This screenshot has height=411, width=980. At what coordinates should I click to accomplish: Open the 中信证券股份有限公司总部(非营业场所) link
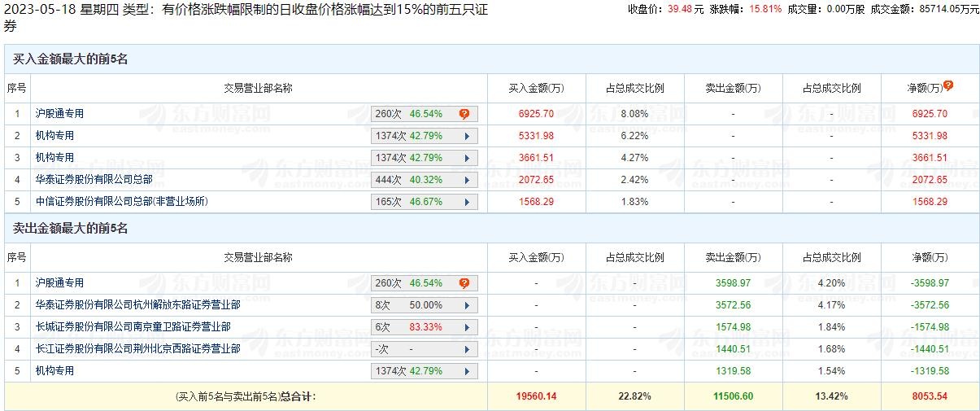point(122,201)
